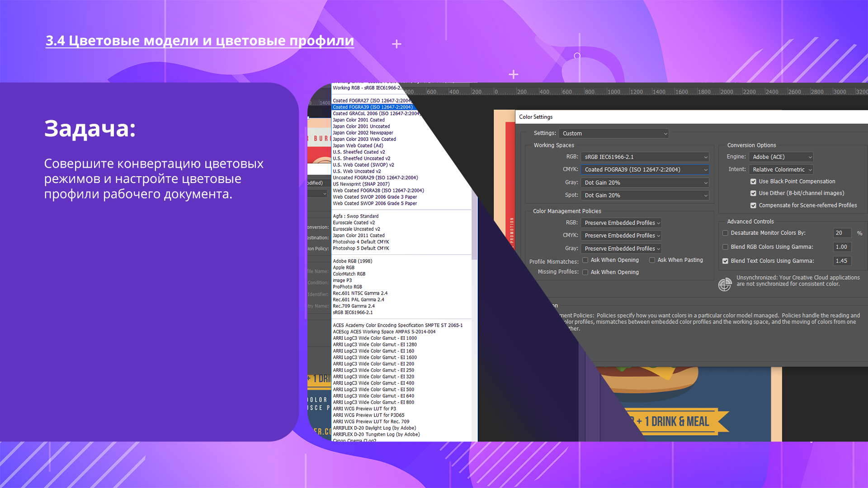Enable Use Black Point Compensation checkbox
Image resolution: width=868 pixels, height=488 pixels.
click(753, 182)
